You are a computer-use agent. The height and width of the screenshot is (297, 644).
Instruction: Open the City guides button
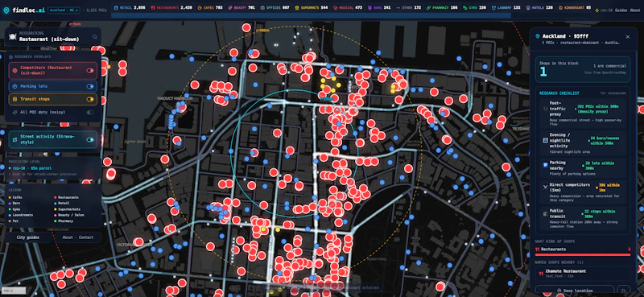(x=28, y=237)
